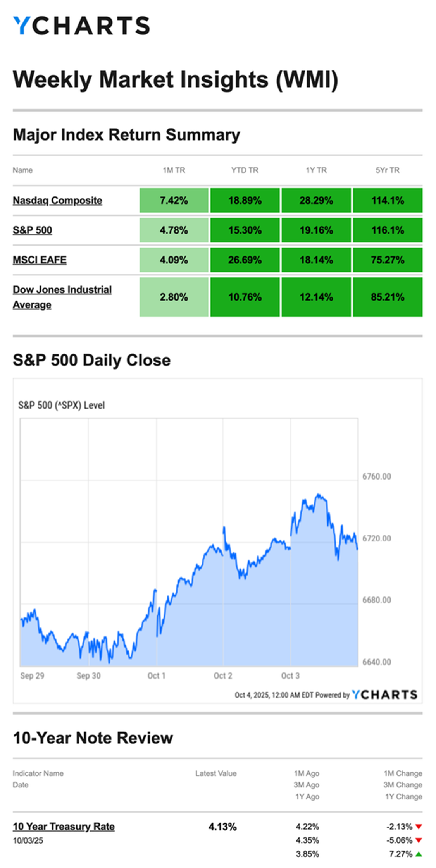Click the YTD TR column header

click(245, 170)
